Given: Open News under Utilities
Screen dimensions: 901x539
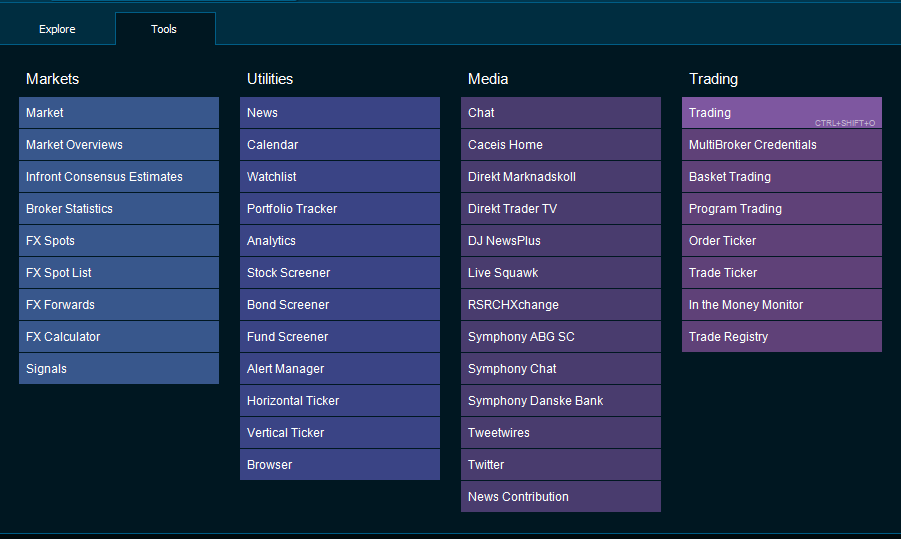Looking at the screenshot, I should pyautogui.click(x=340, y=113).
